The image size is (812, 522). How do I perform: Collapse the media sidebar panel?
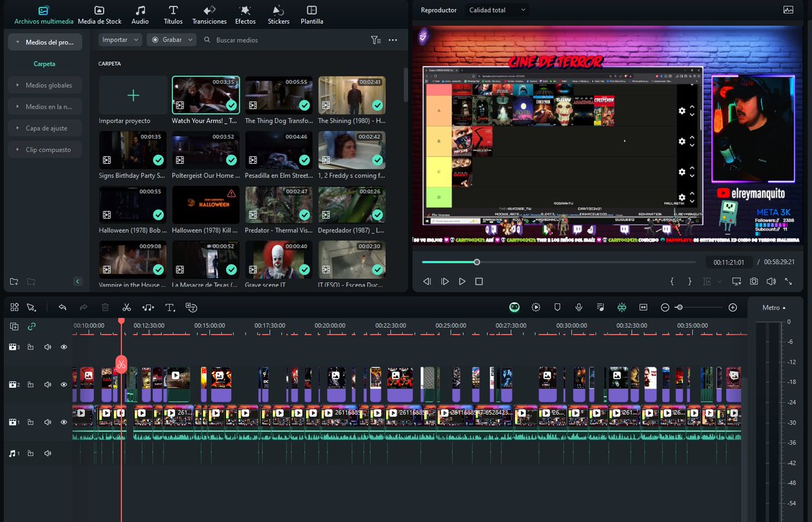(x=77, y=282)
